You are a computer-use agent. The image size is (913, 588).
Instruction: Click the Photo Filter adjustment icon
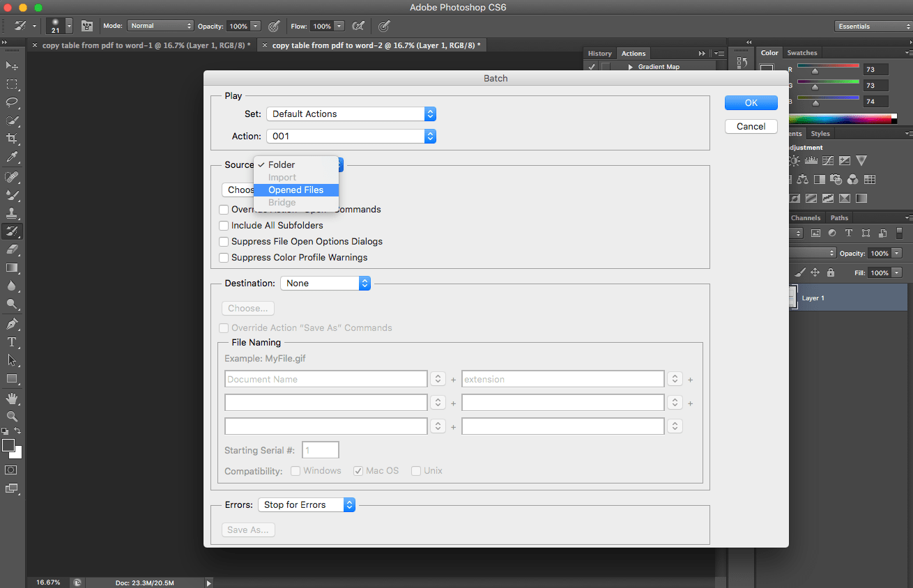coord(836,180)
